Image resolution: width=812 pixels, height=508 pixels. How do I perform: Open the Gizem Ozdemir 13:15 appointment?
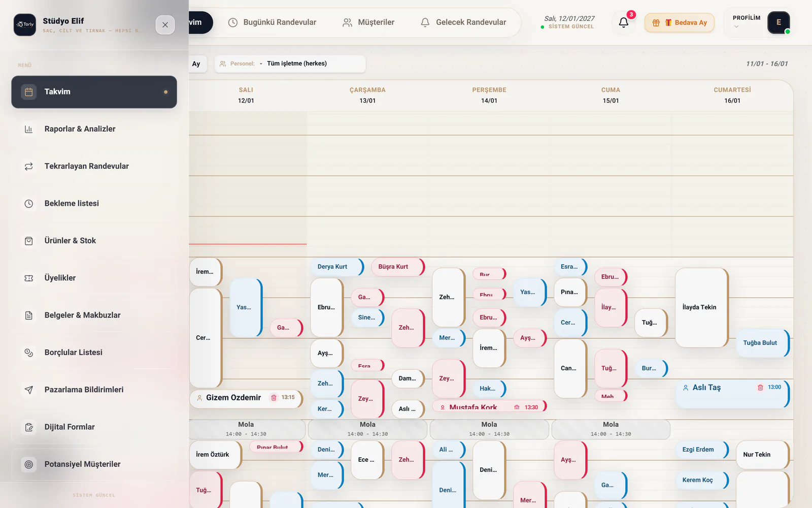(246, 398)
